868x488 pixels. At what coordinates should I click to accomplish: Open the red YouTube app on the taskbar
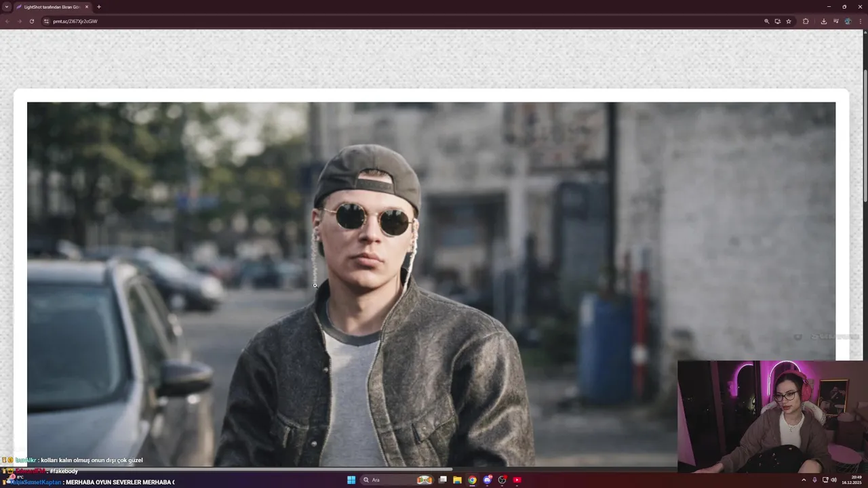pos(517,480)
